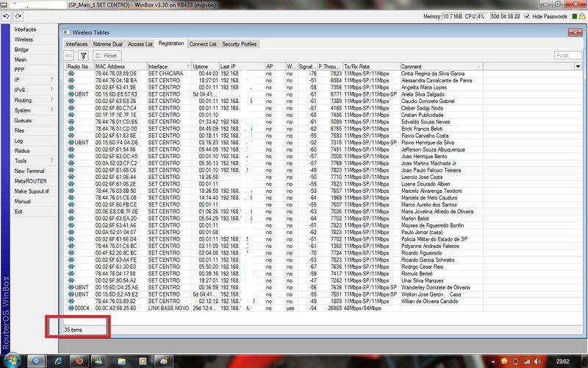
Task: Select registration icon for LINK BASE NOVO row
Action: point(71,308)
